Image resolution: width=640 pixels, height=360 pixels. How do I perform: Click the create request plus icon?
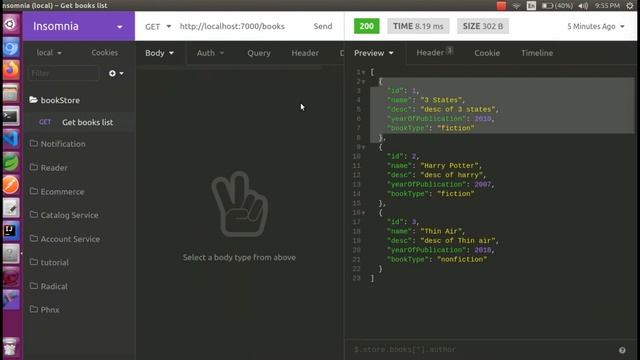point(112,73)
